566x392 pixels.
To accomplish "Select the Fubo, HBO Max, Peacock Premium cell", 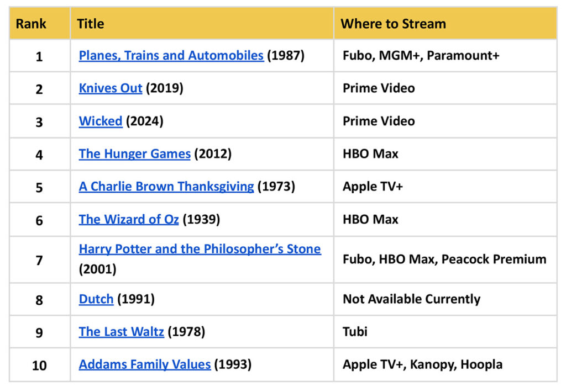I will click(444, 259).
